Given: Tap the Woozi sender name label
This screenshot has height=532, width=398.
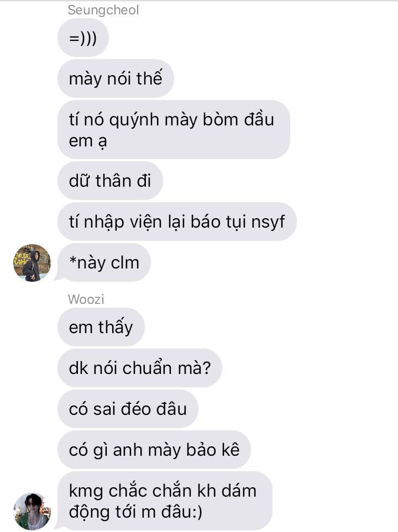Looking at the screenshot, I should coord(86,299).
